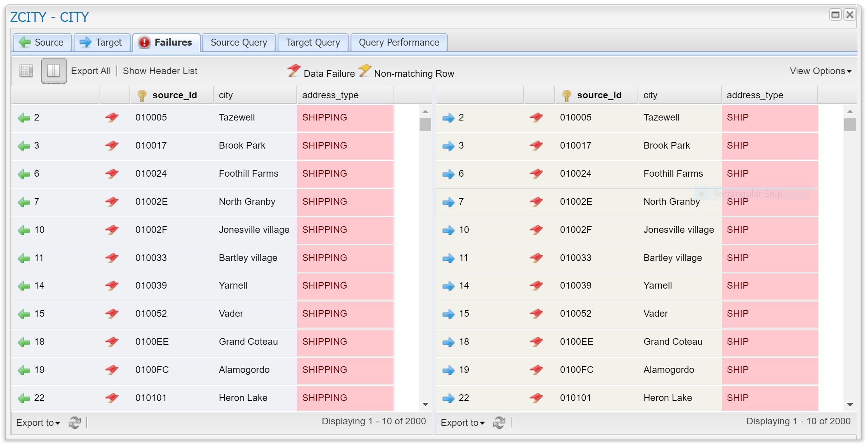868x445 pixels.
Task: Select the Failures tab
Action: coord(167,43)
